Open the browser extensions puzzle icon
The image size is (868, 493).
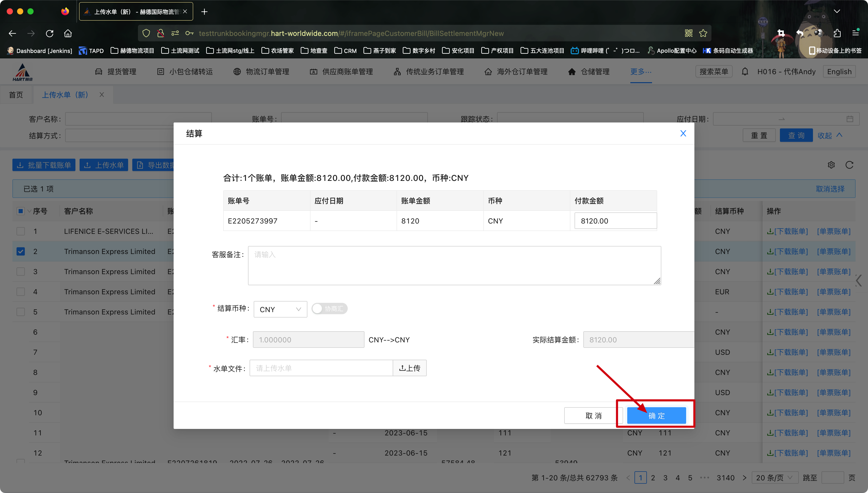pyautogui.click(x=837, y=33)
